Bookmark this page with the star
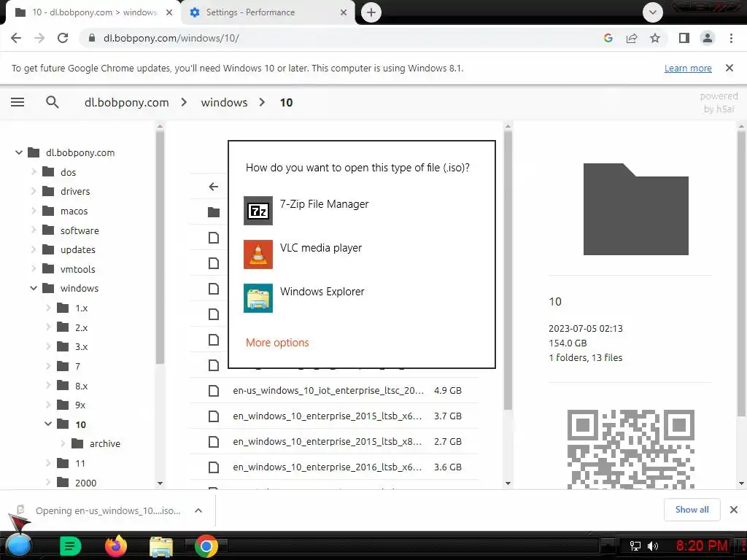747x560 pixels. click(655, 38)
